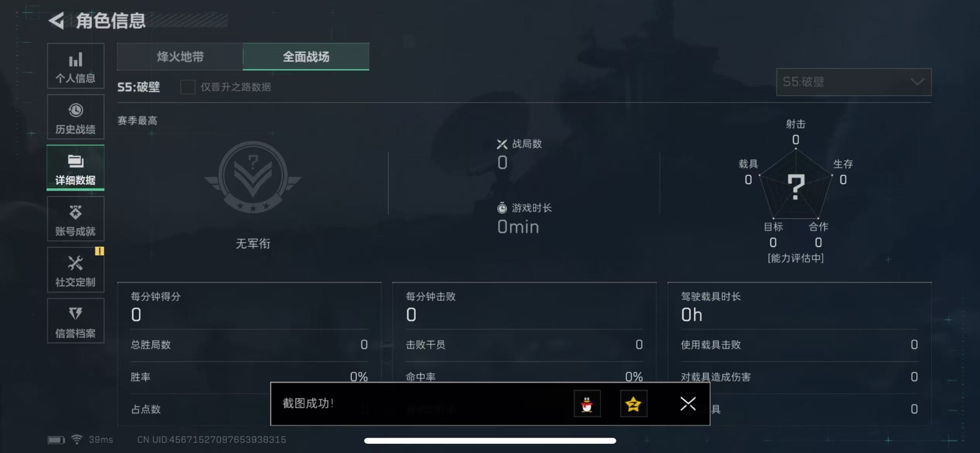
Task: Share screenshot via the QQ penguin icon
Action: tap(587, 404)
